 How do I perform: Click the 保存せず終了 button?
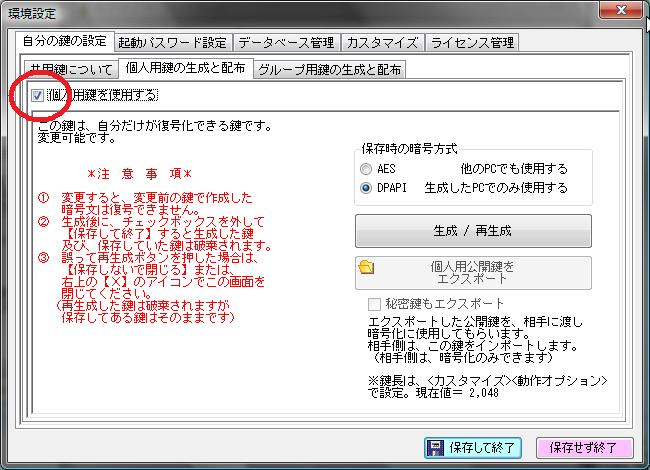[x=584, y=448]
